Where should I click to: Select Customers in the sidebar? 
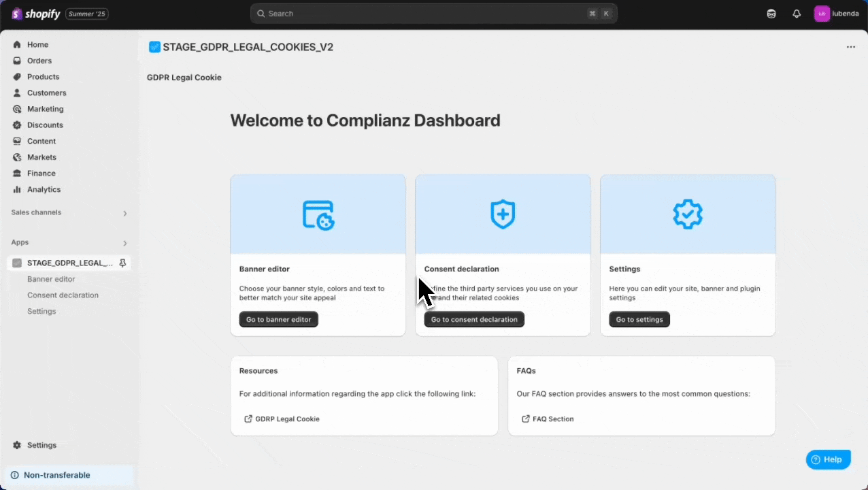pos(47,93)
